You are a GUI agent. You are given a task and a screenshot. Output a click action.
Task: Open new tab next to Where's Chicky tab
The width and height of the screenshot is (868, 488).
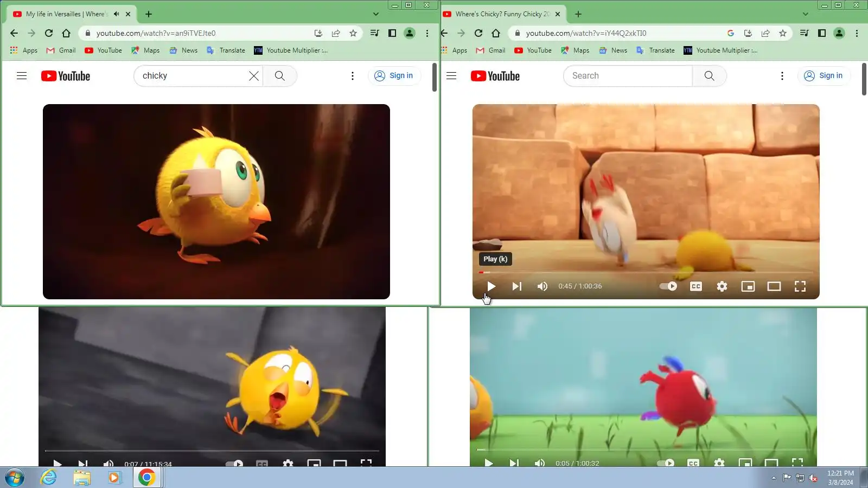(578, 14)
